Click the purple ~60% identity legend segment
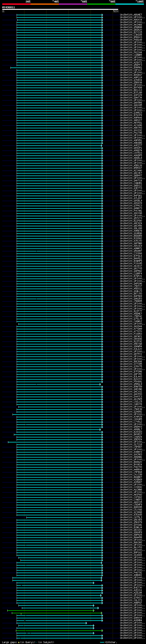 pyautogui.click(x=73, y=4)
